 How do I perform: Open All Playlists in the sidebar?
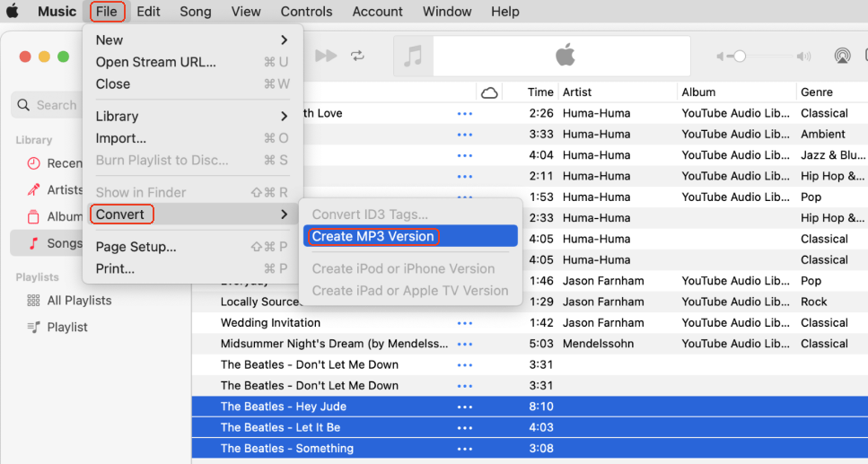(78, 301)
